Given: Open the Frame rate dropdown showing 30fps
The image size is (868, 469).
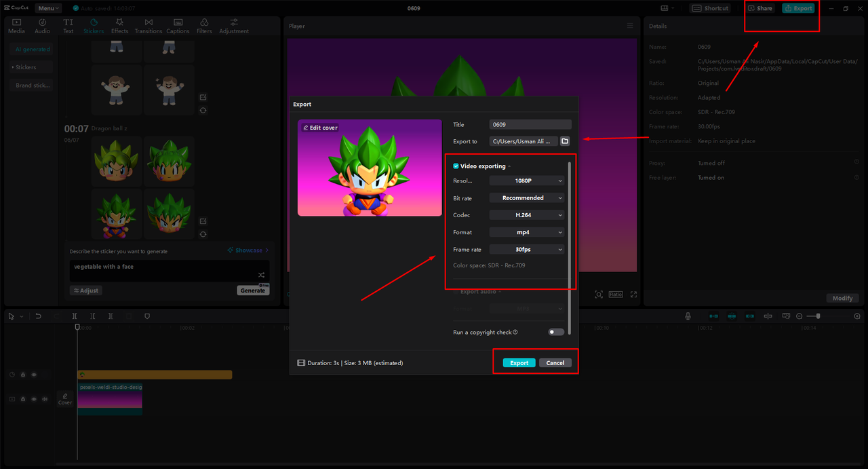Looking at the screenshot, I should [x=526, y=249].
